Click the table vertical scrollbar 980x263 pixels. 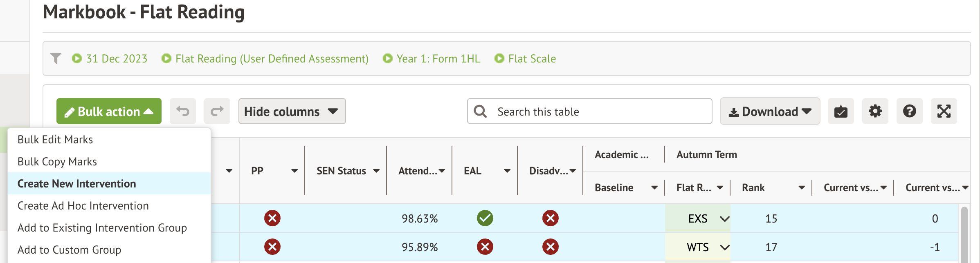pos(964,233)
